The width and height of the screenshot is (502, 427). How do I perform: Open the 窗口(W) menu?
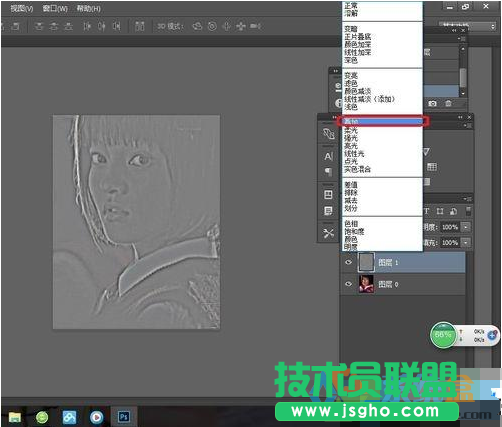55,8
